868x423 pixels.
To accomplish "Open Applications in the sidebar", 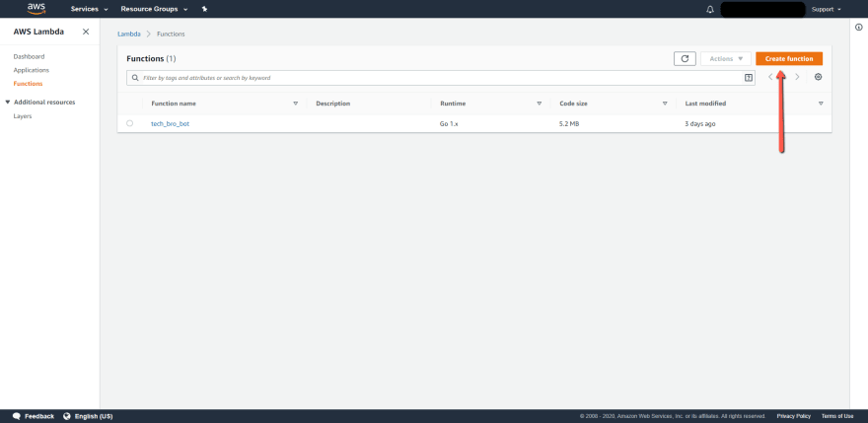I will pos(31,70).
